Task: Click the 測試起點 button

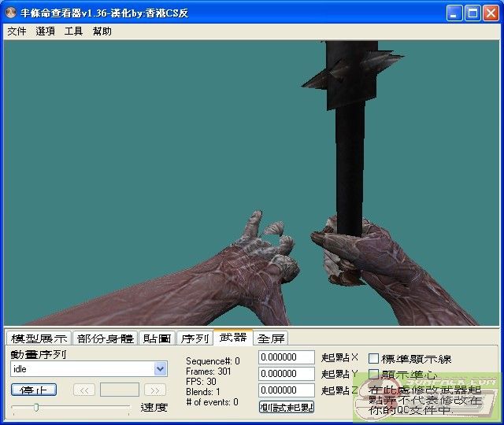Action: tap(287, 407)
